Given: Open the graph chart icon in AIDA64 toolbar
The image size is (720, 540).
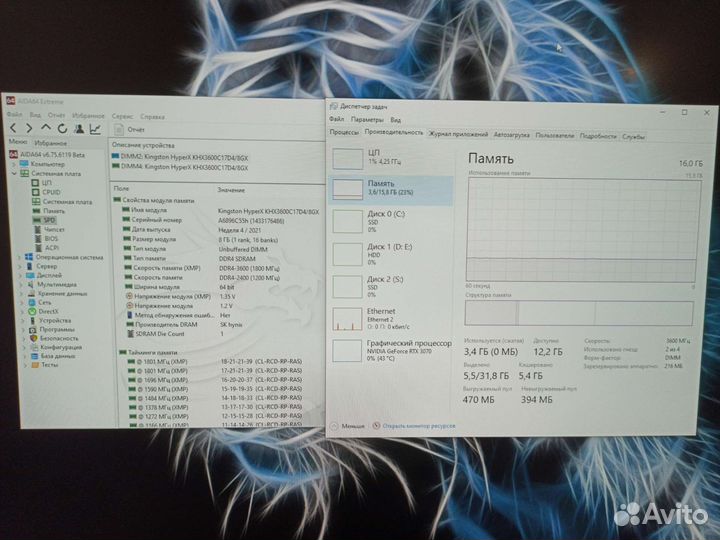Looking at the screenshot, I should click(x=94, y=129).
